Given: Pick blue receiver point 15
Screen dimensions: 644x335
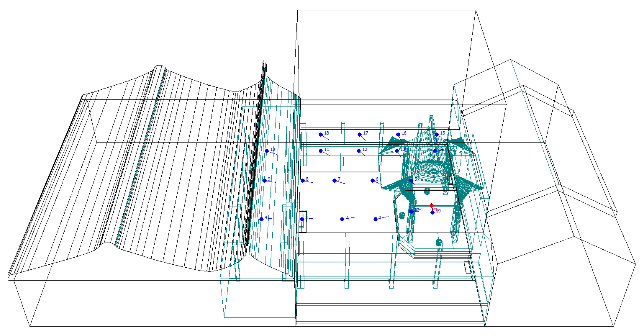Looking at the screenshot, I should click(x=437, y=134).
